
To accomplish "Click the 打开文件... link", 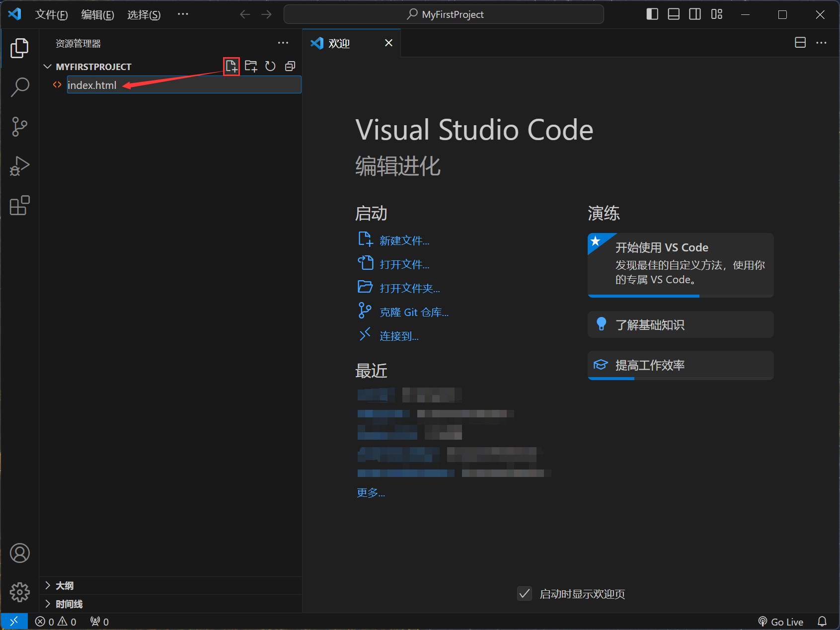I will coord(404,265).
